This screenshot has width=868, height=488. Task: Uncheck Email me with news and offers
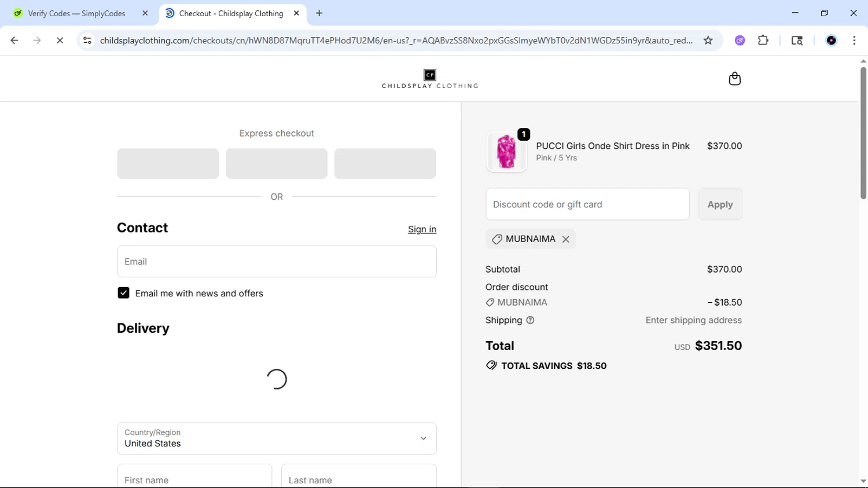tap(123, 293)
